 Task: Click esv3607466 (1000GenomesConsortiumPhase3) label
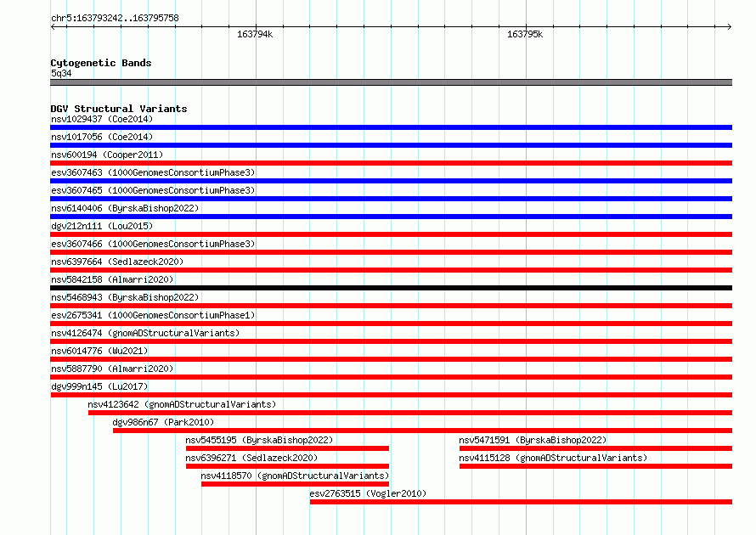click(153, 244)
